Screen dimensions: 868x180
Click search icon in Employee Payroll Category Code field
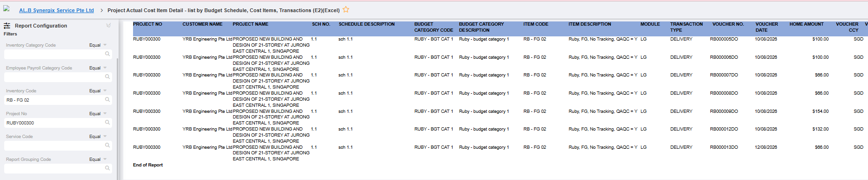coord(107,77)
